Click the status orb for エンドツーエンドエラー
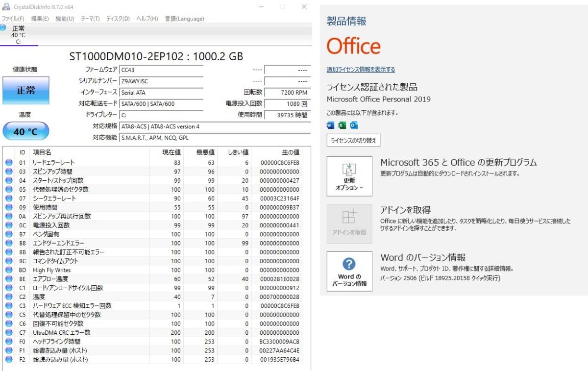This screenshot has width=588, height=371. pyautogui.click(x=9, y=243)
